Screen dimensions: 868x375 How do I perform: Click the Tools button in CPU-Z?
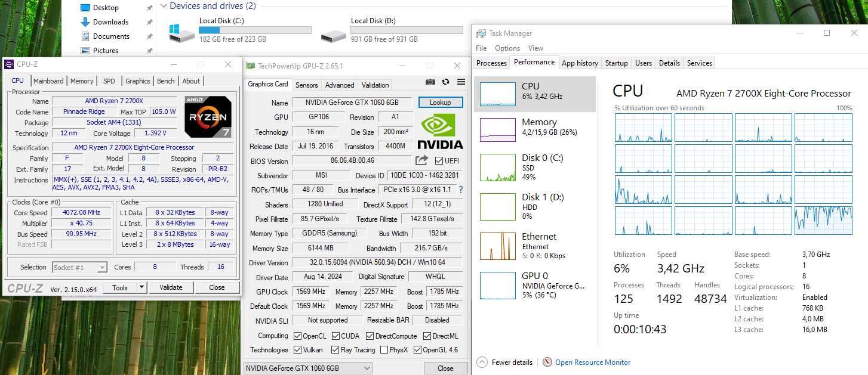point(120,287)
